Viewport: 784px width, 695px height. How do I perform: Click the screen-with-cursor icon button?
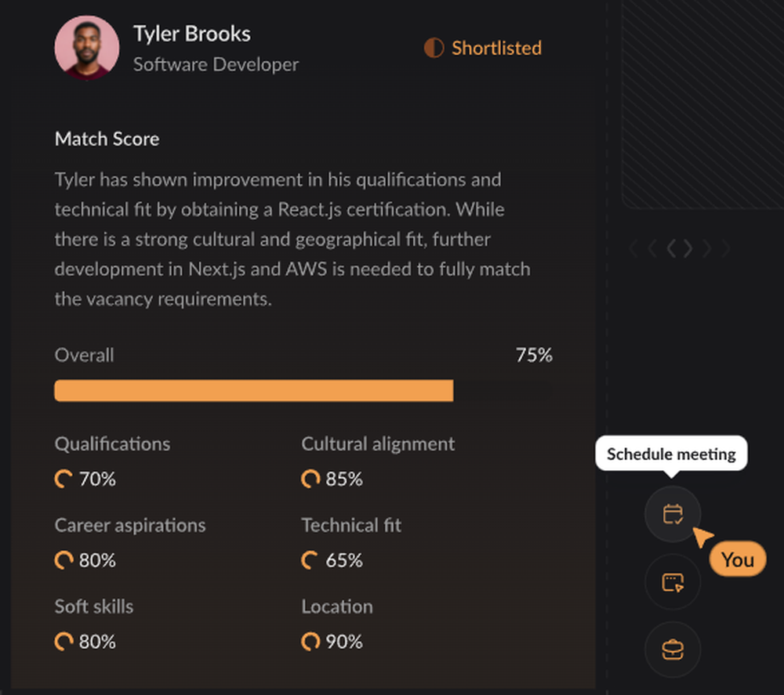pyautogui.click(x=673, y=582)
